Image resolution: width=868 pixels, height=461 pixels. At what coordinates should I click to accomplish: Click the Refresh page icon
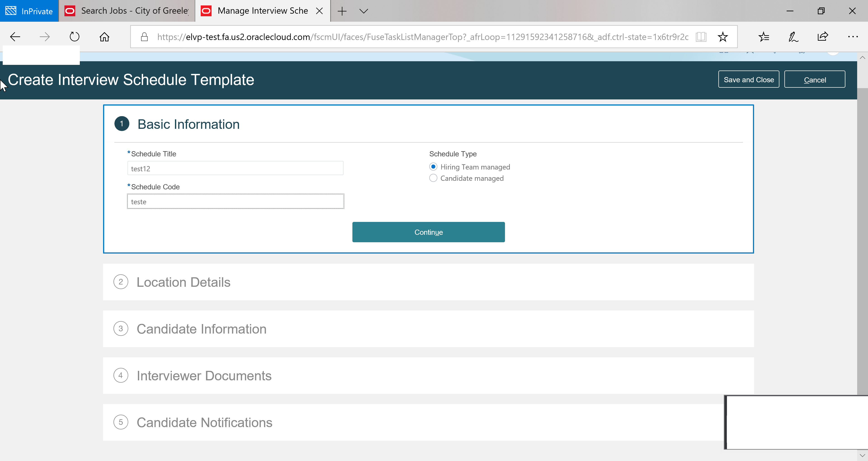coord(74,37)
